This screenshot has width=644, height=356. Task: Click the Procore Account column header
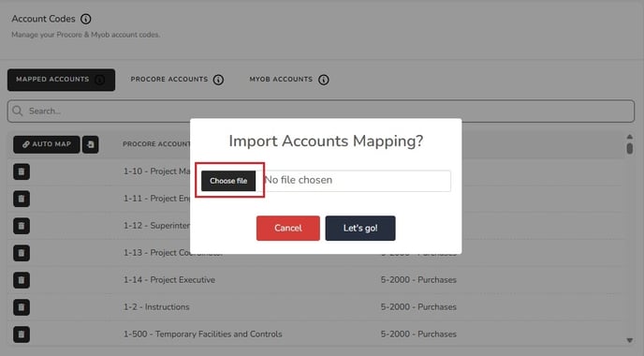pos(156,144)
